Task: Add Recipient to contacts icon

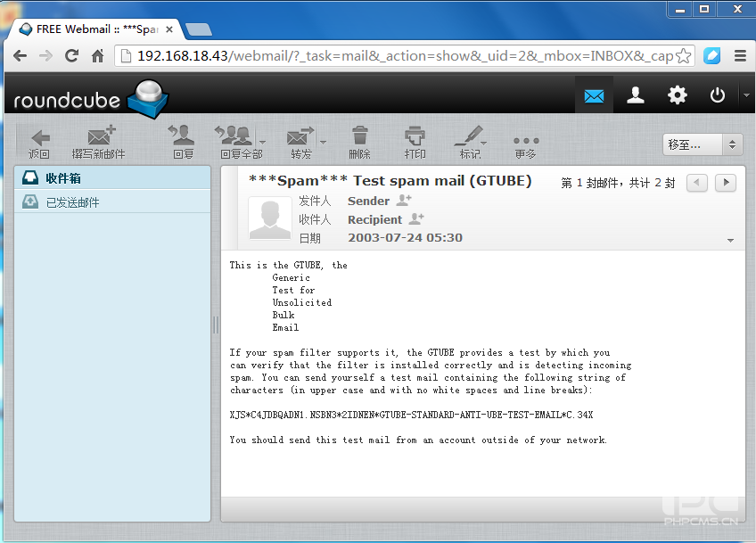Action: (x=416, y=218)
